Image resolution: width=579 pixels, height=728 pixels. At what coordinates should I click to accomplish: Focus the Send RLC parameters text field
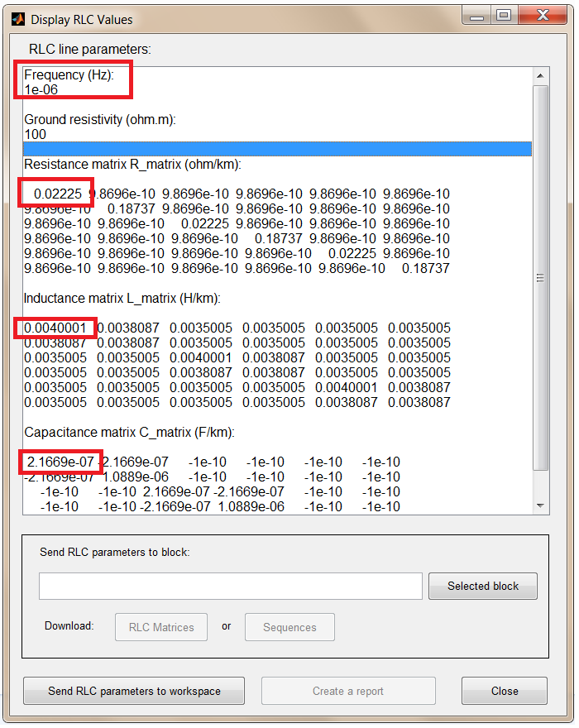pos(231,586)
